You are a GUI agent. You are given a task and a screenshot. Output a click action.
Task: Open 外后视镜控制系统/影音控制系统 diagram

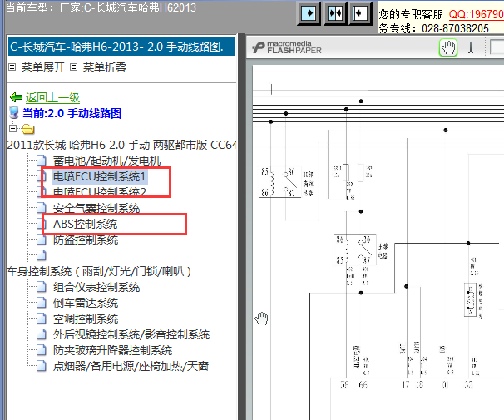(131, 334)
